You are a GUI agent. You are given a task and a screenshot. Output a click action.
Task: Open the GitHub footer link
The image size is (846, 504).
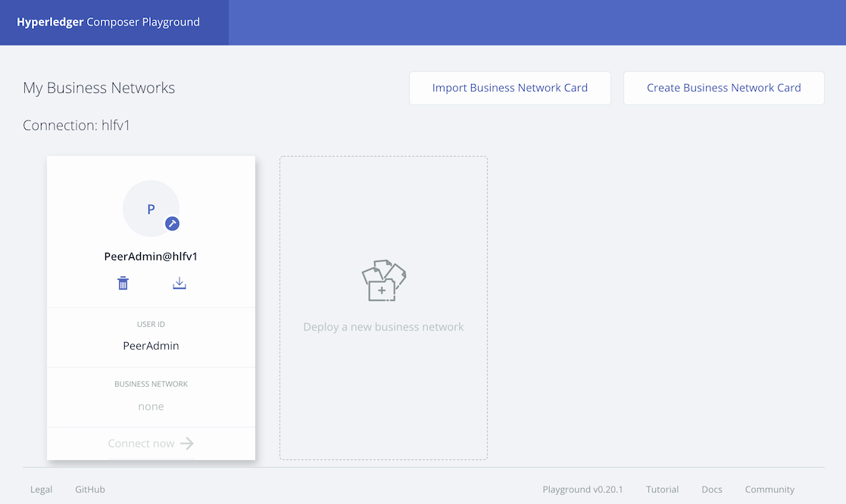click(90, 490)
